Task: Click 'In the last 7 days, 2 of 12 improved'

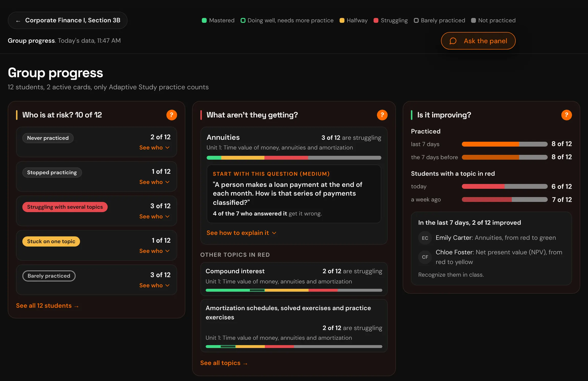Action: [x=469, y=223]
